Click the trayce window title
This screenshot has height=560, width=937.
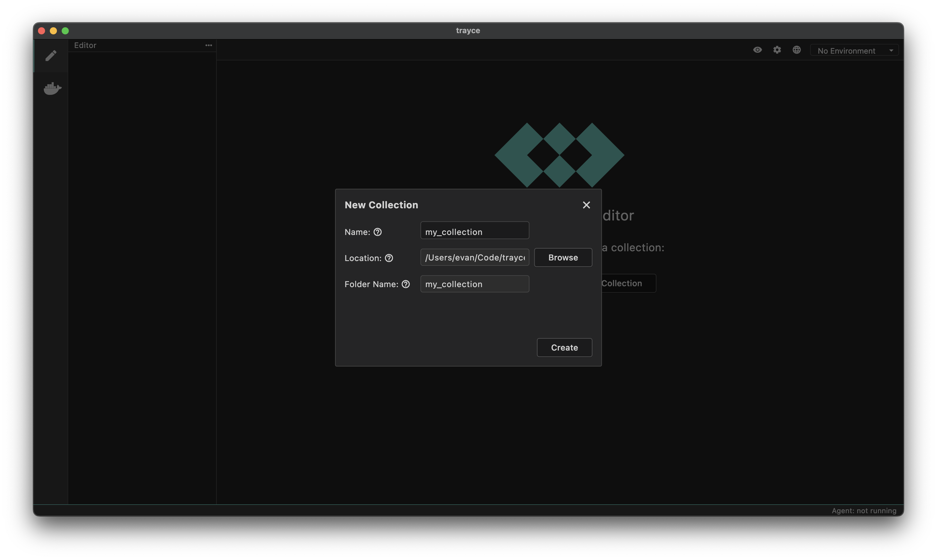point(468,31)
